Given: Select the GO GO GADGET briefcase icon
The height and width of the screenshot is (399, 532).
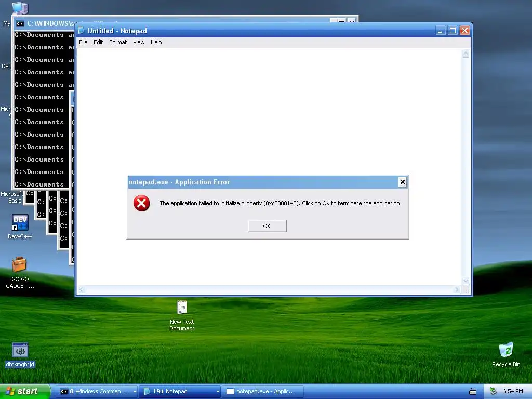Looking at the screenshot, I should [20, 272].
